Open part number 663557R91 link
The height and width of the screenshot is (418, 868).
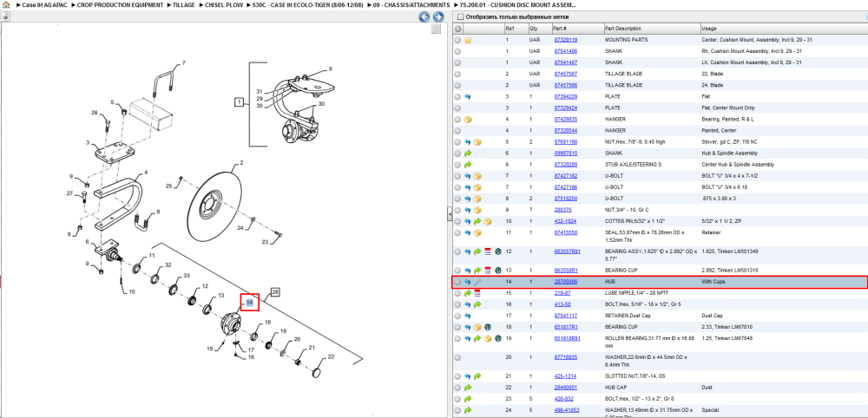point(568,251)
